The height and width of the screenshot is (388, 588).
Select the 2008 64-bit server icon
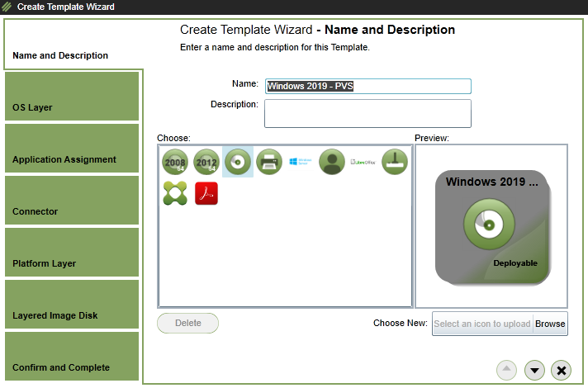174,163
